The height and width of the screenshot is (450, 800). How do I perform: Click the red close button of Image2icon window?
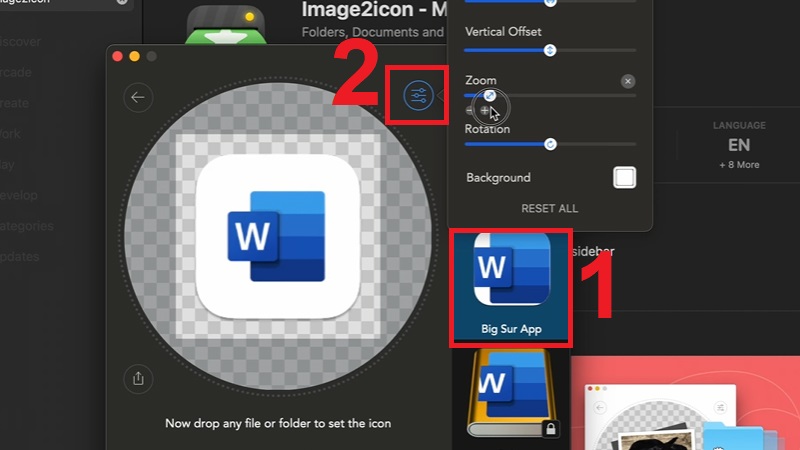117,56
